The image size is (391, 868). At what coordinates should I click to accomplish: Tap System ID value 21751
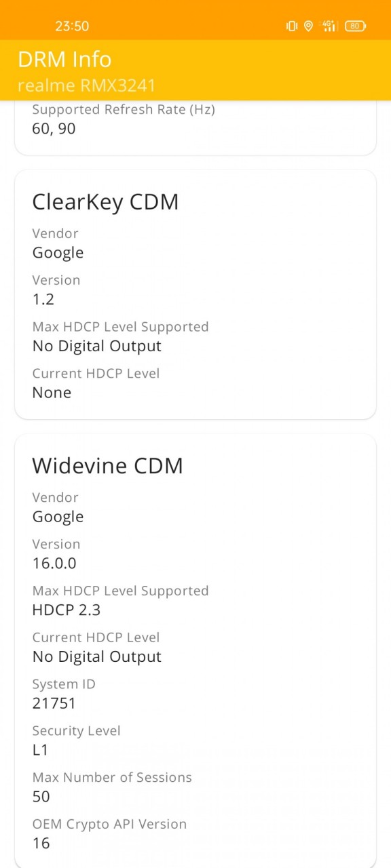tap(54, 703)
